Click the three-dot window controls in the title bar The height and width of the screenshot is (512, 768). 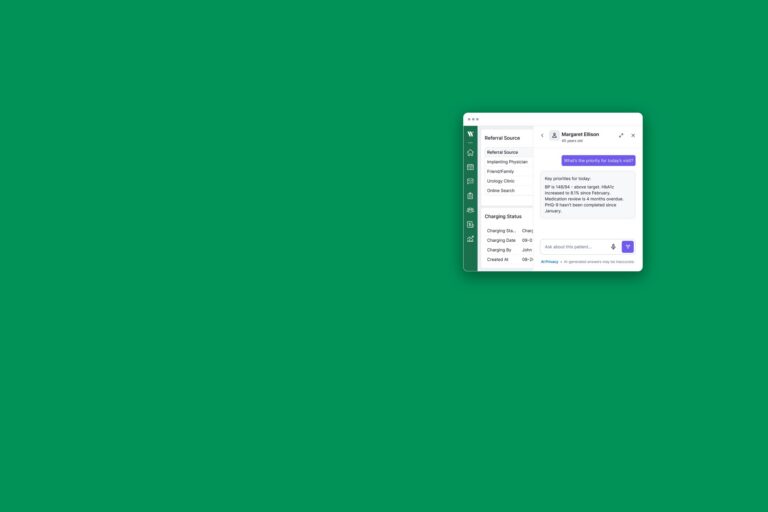(x=473, y=119)
